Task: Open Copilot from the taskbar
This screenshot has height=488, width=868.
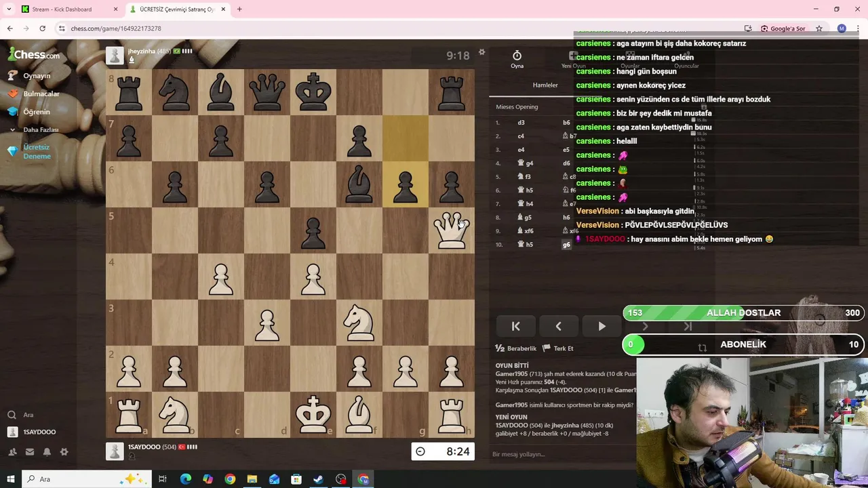Action: point(208,479)
